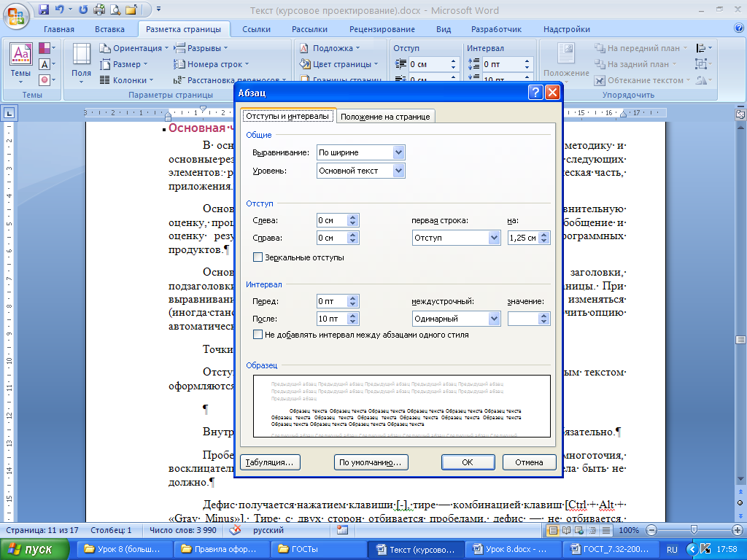Open theme fonts icon

click(x=47, y=64)
